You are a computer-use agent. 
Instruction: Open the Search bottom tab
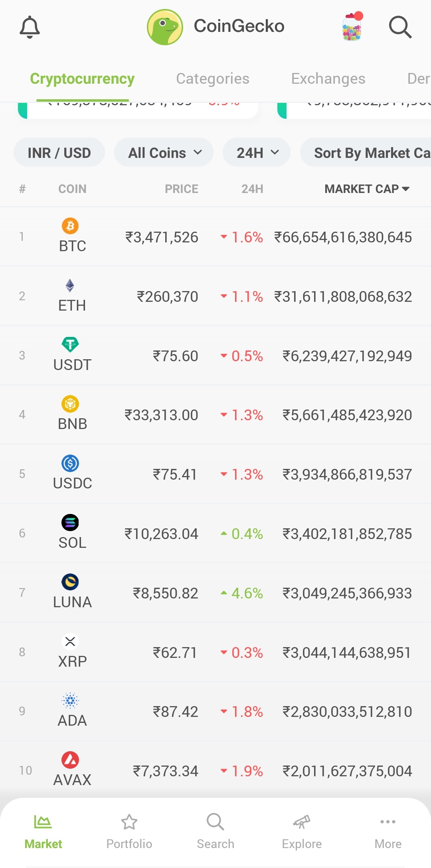click(x=215, y=831)
